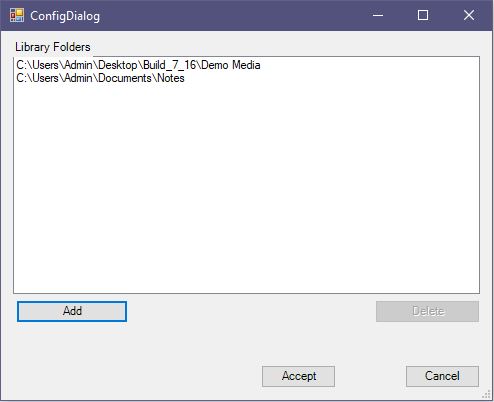The width and height of the screenshot is (494, 402).
Task: Click white list space right of Notes path
Action: [x=332, y=78]
